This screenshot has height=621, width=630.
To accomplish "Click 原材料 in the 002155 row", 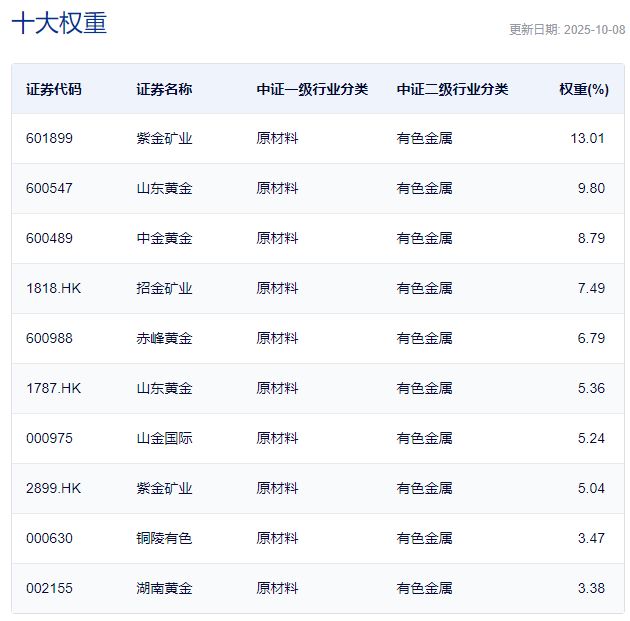I will 278,588.
